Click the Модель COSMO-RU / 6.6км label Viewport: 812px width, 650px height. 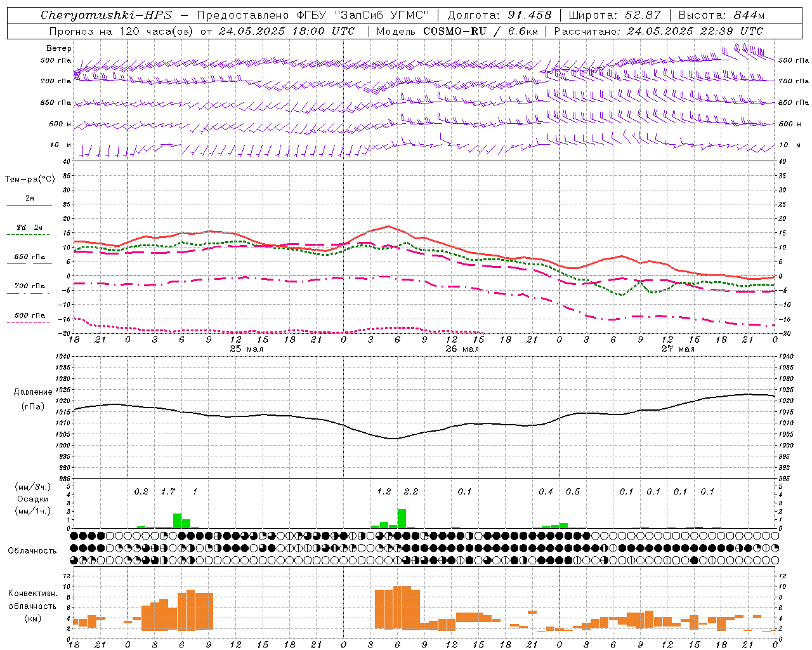[457, 31]
